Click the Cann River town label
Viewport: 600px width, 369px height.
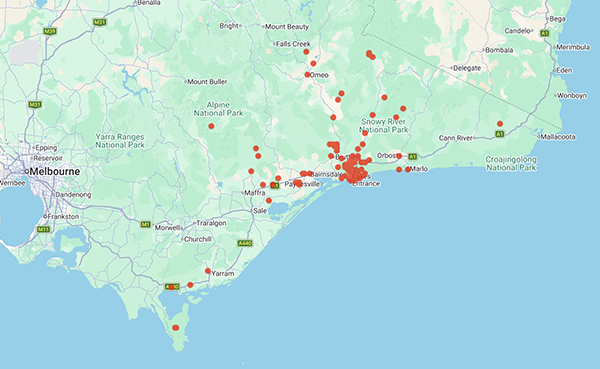click(455, 138)
